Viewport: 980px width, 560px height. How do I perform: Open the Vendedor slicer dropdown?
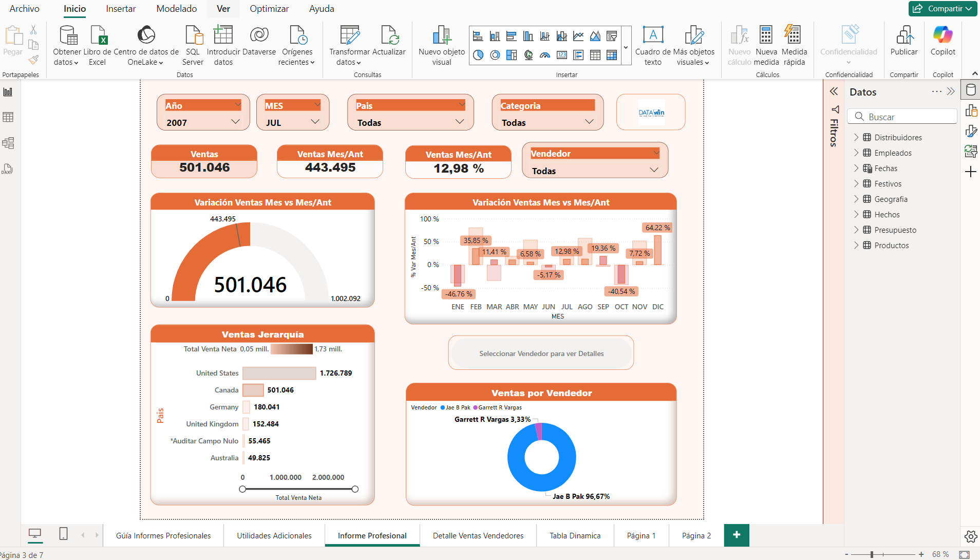(x=654, y=170)
